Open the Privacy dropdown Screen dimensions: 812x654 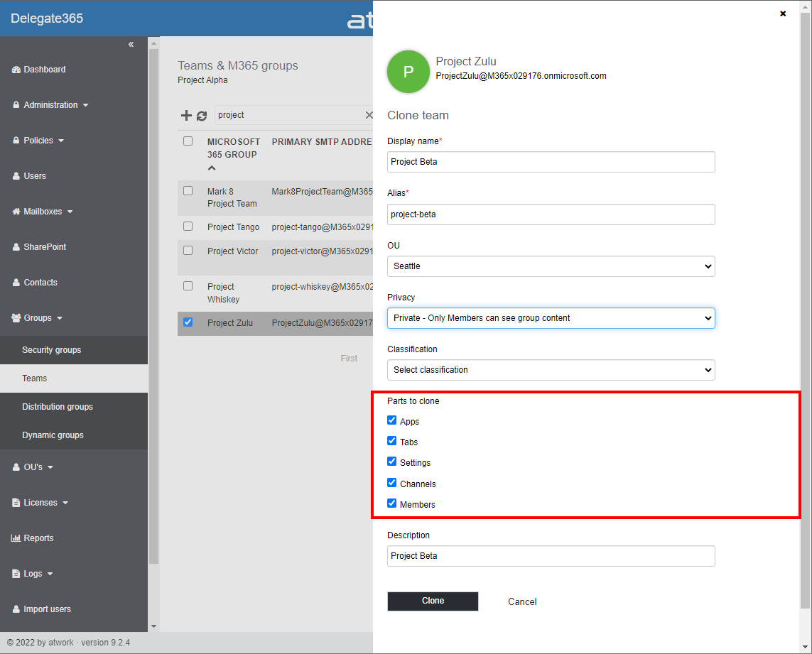551,318
